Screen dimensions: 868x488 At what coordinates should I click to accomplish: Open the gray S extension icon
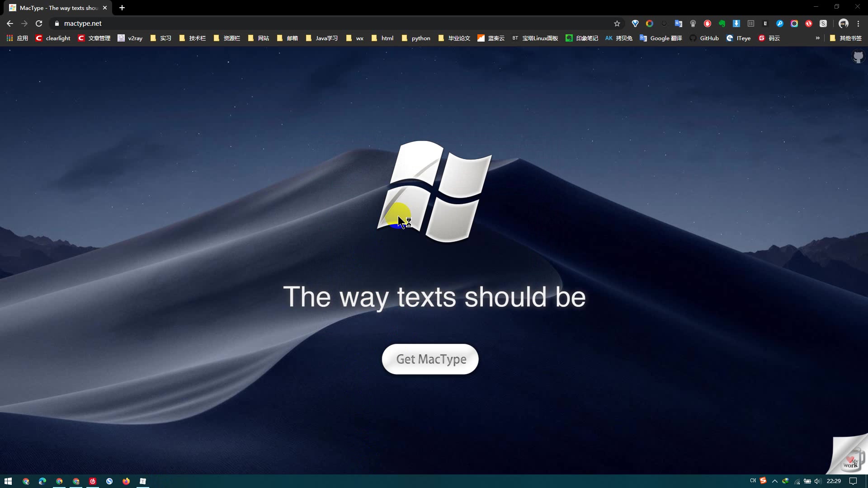tap(823, 23)
